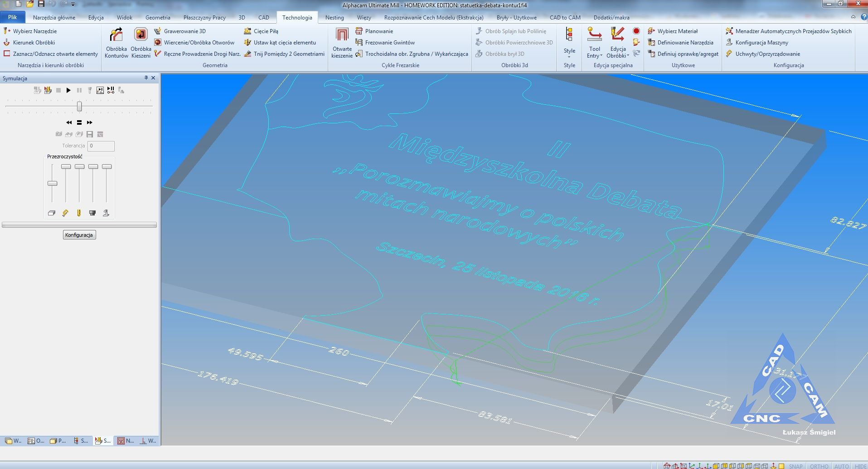The image size is (868, 469).
Task: Open Quick Access Toolbar customize arrow
Action: click(x=73, y=4)
